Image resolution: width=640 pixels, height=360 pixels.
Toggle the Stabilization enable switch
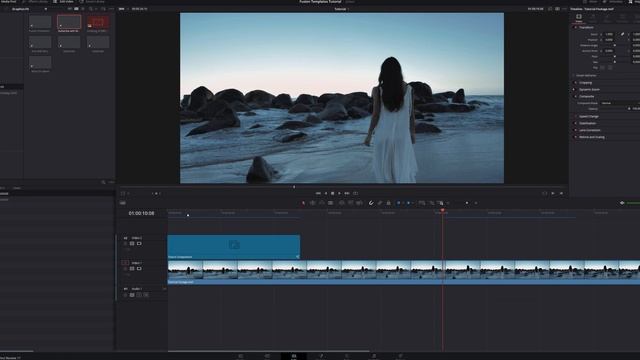click(x=576, y=123)
